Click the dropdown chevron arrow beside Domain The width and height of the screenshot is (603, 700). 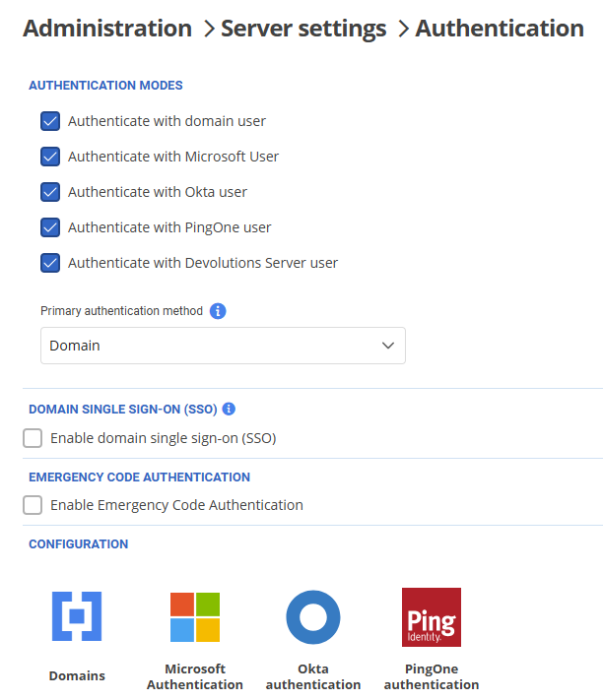coord(387,346)
